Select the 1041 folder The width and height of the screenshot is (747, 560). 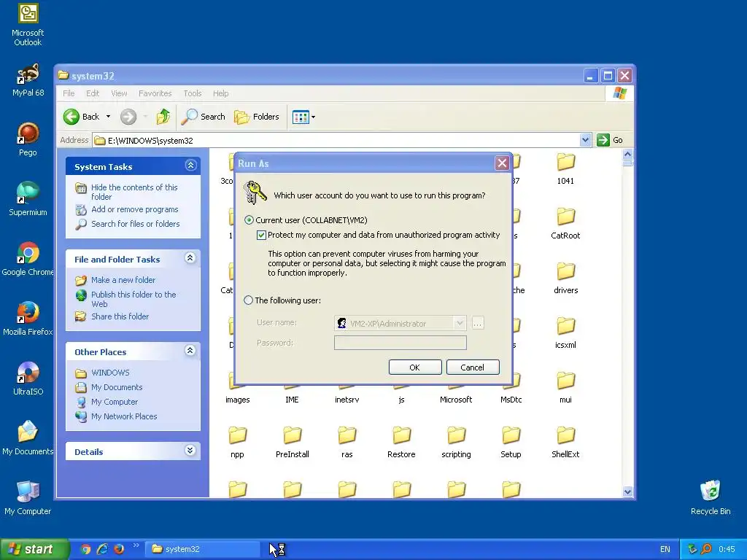click(565, 168)
